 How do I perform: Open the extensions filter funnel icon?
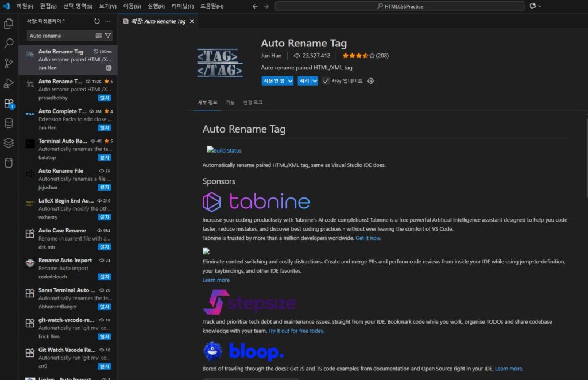[x=107, y=36]
